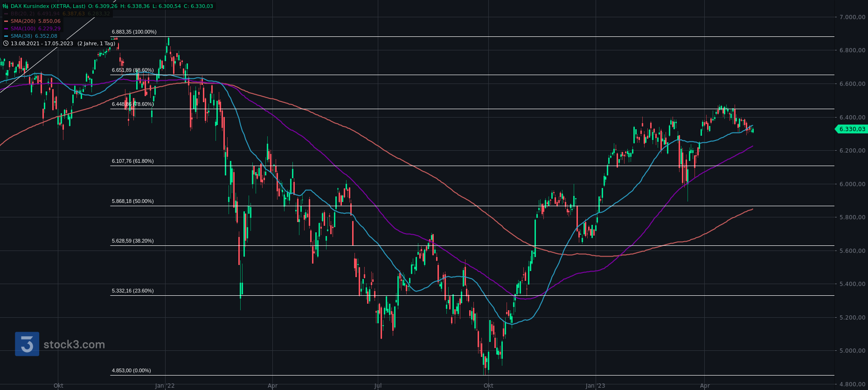The height and width of the screenshot is (390, 868).
Task: Click the blue SMA(38) color marker
Action: pyautogui.click(x=6, y=36)
